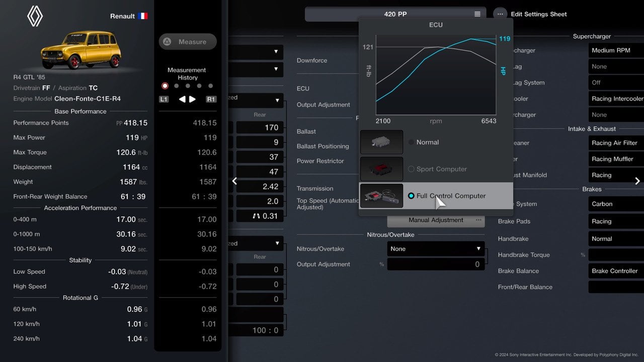
Task: Click the rear value field showing 170
Action: 260,128
